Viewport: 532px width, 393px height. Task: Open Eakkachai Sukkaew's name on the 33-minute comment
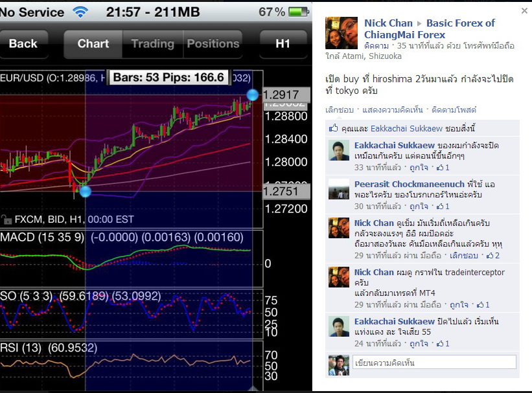(x=395, y=146)
